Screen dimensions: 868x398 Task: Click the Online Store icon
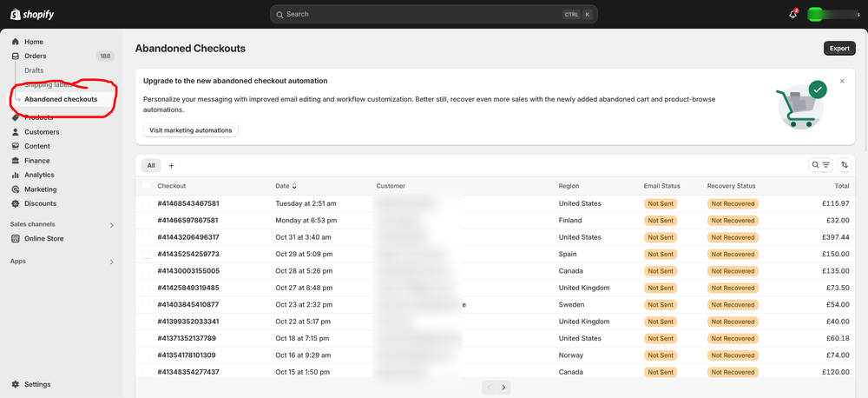coord(16,238)
